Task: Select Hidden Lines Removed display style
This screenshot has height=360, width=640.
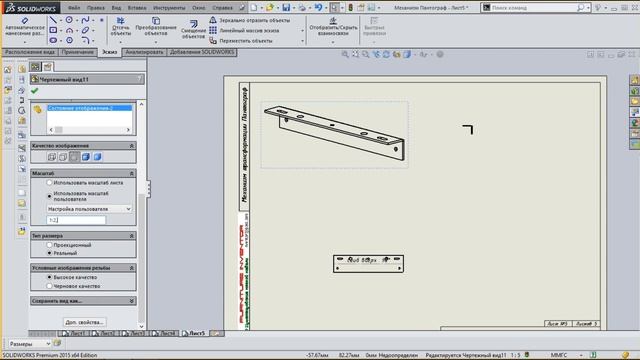Action: point(74,157)
